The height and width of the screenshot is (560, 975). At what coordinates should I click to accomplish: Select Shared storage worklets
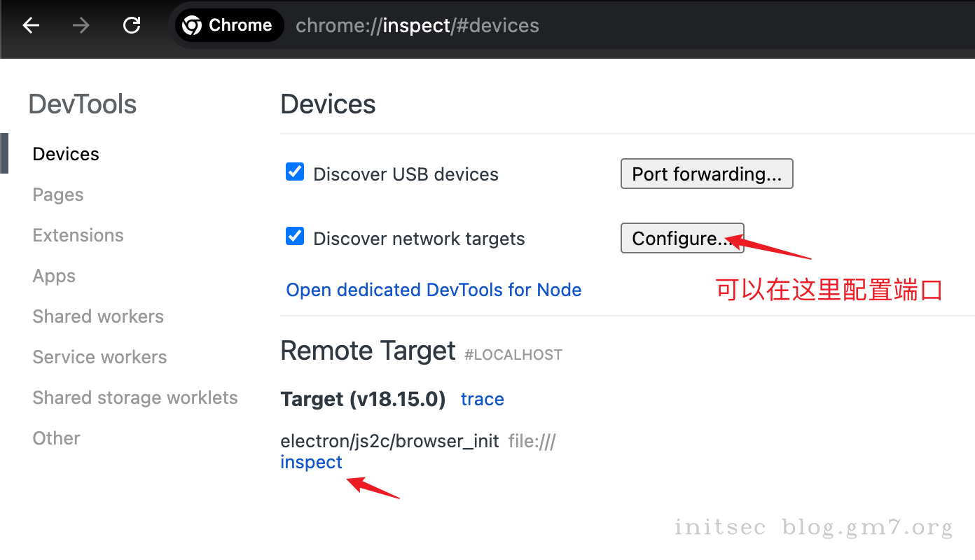tap(135, 398)
